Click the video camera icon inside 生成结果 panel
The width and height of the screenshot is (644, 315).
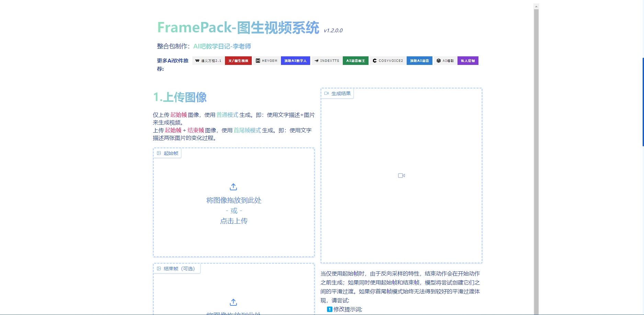tap(401, 175)
